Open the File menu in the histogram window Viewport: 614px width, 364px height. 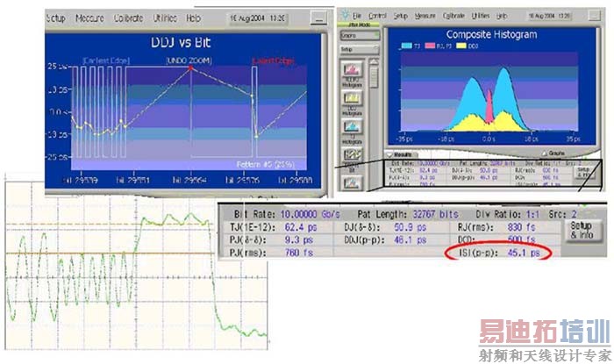(x=357, y=16)
